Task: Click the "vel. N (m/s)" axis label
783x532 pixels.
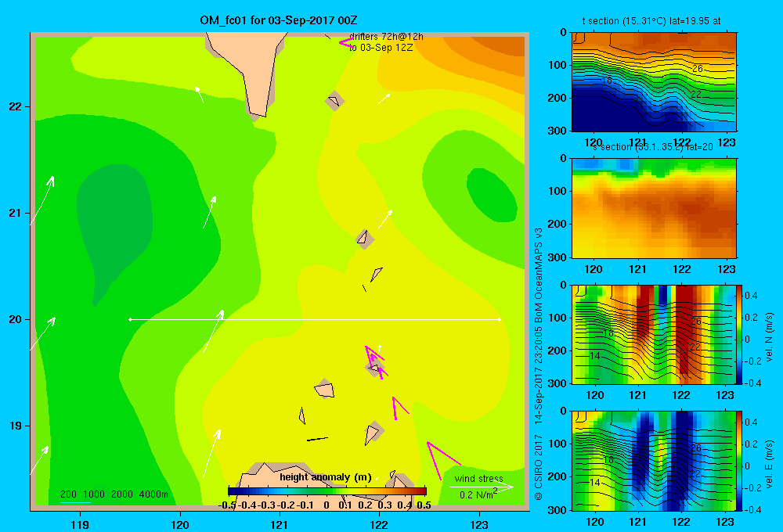Action: 769,337
